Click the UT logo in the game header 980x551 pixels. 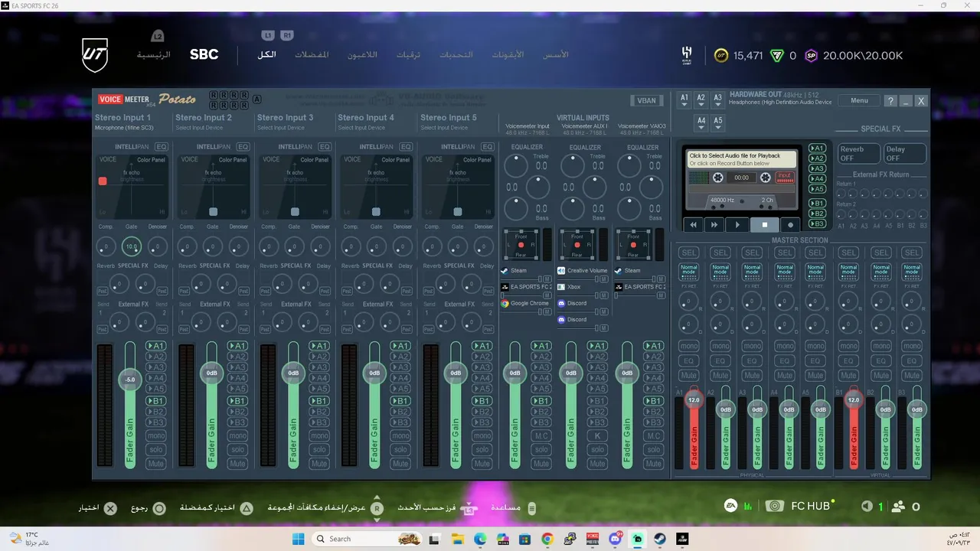(x=95, y=55)
